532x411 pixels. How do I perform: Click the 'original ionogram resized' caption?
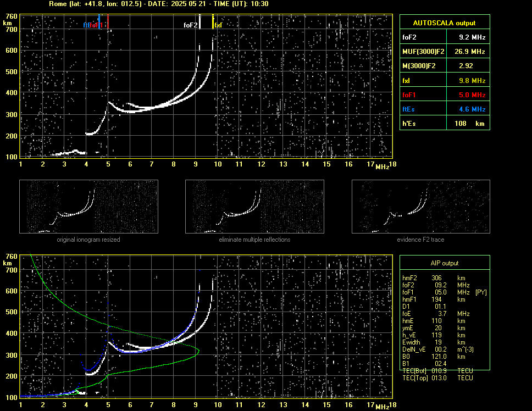[88, 240]
